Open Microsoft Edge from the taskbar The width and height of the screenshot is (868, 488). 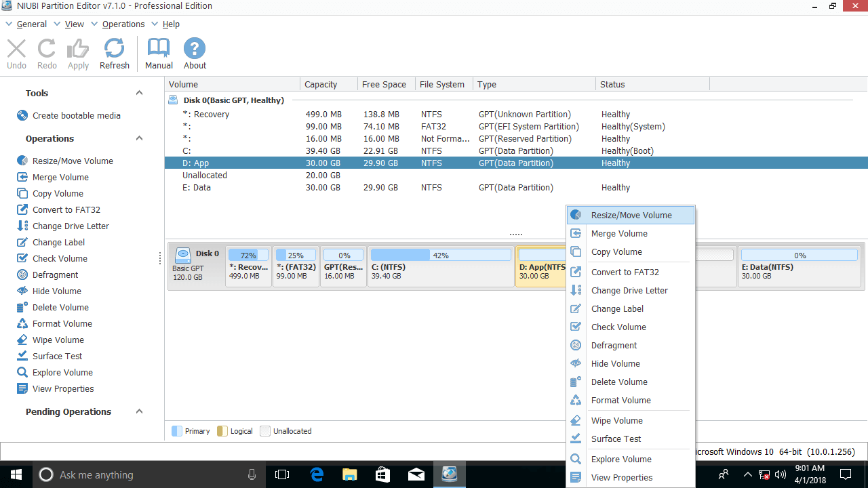point(317,474)
